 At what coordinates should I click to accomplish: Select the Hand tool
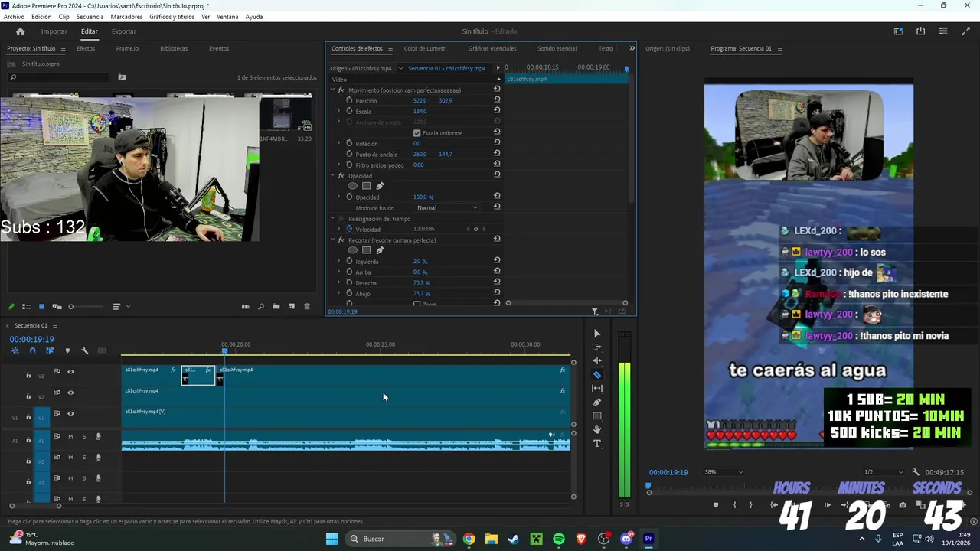click(x=597, y=430)
